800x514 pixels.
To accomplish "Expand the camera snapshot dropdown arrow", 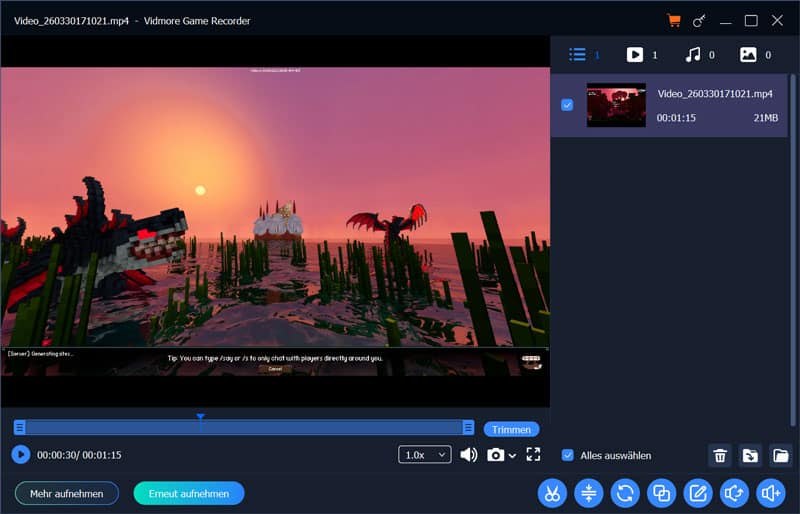I will [513, 456].
